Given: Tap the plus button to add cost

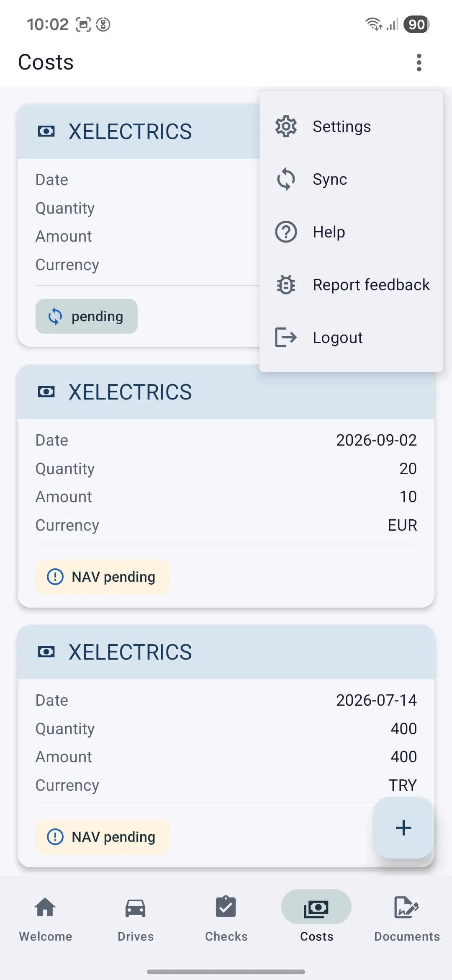Looking at the screenshot, I should [403, 828].
